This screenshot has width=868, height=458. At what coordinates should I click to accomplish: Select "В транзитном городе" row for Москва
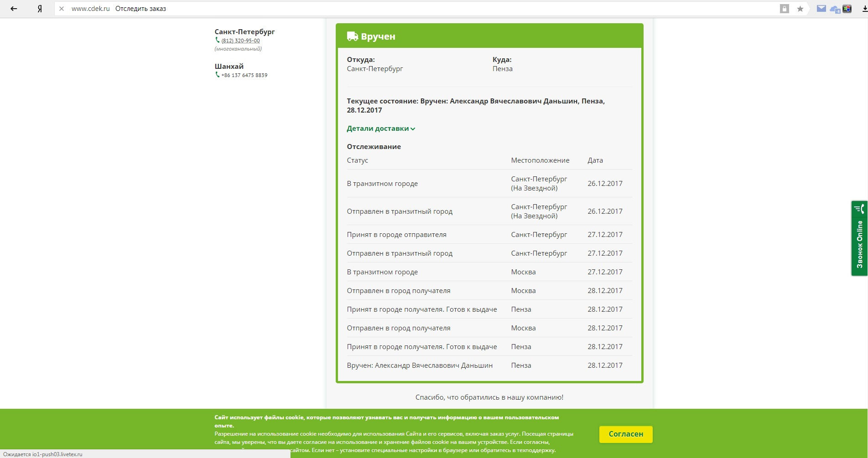pos(489,272)
